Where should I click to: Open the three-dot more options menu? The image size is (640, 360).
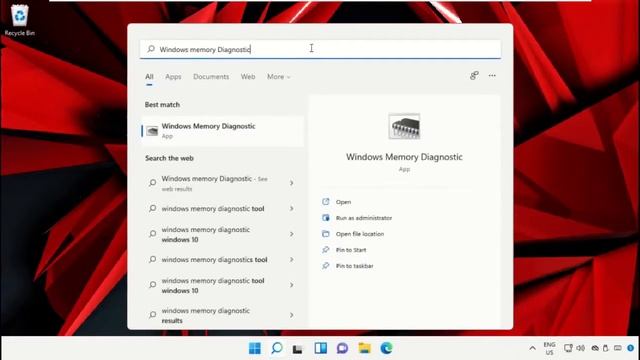click(492, 76)
